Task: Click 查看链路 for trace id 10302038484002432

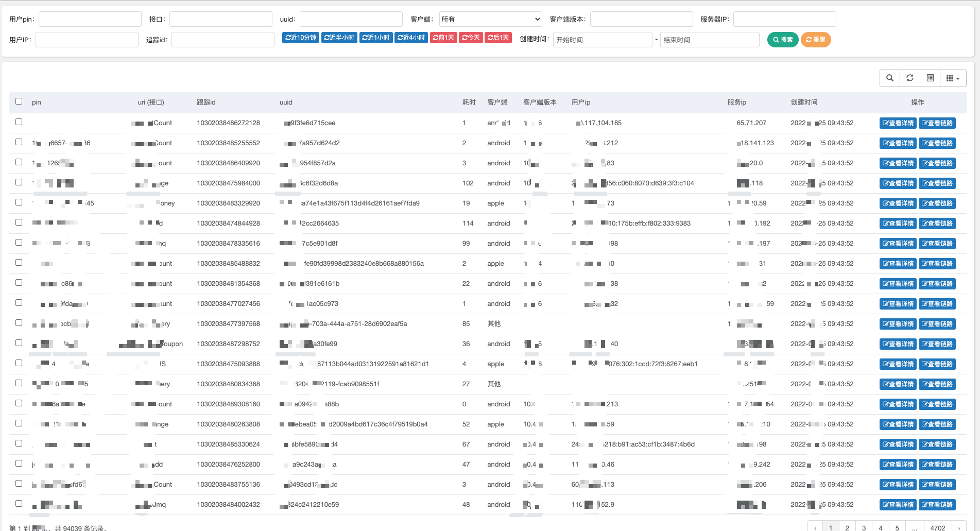Action: click(937, 505)
